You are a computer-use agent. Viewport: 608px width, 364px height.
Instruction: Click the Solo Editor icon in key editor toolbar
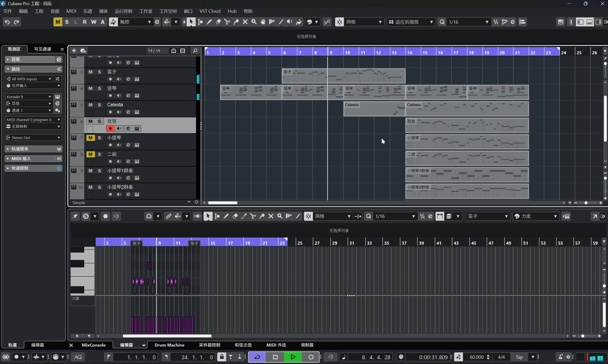pyautogui.click(x=86, y=216)
